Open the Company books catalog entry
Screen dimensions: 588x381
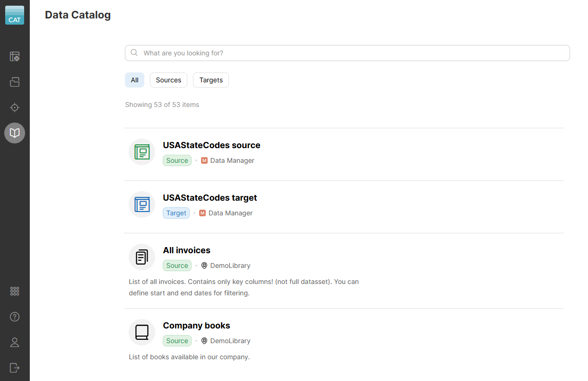tap(196, 326)
